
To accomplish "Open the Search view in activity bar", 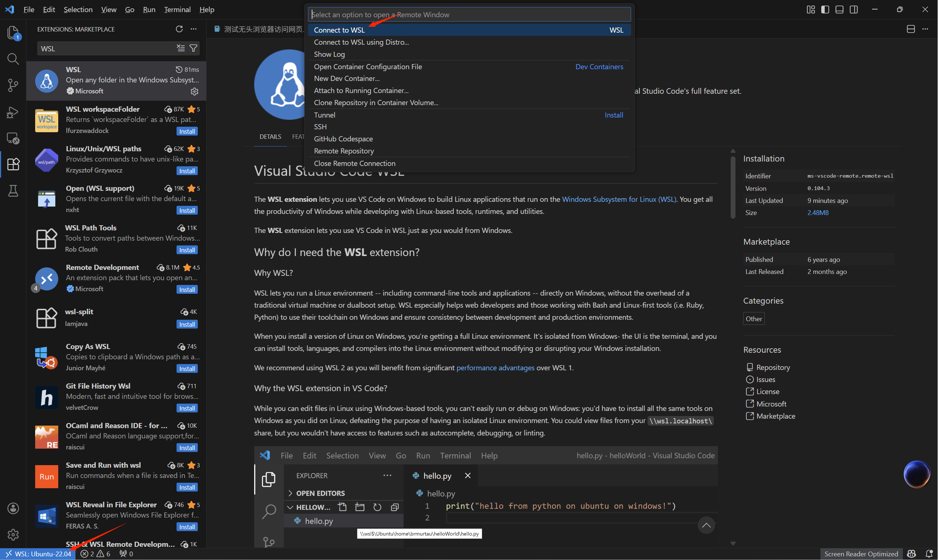I will pyautogui.click(x=13, y=59).
